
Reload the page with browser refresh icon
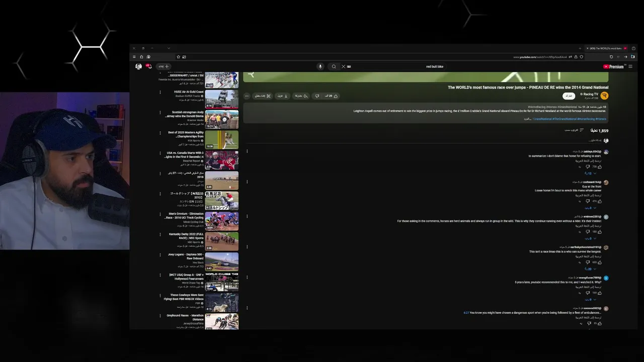click(x=611, y=57)
